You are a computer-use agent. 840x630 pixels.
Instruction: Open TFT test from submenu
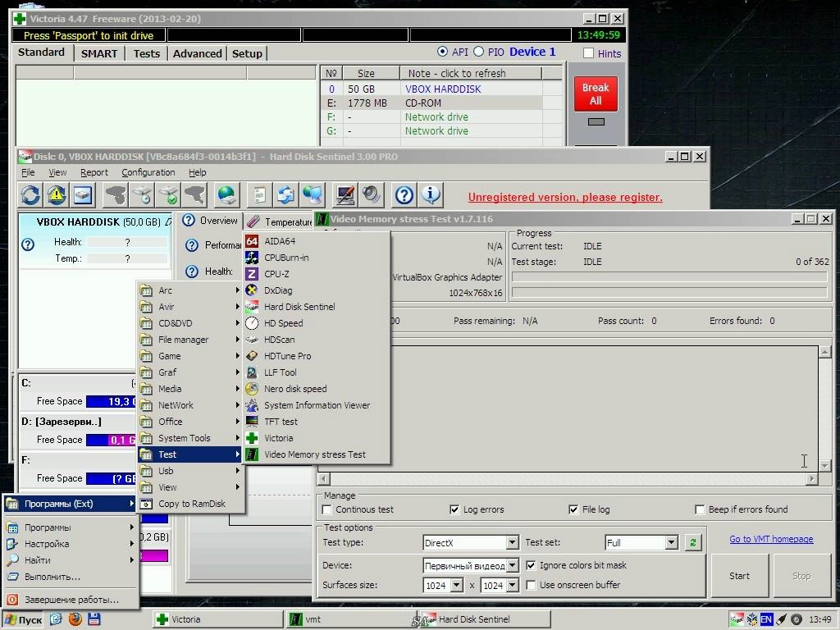(316, 422)
